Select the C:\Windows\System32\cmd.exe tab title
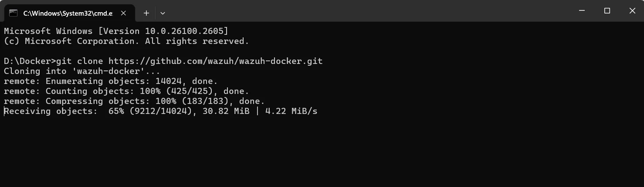 click(68, 13)
